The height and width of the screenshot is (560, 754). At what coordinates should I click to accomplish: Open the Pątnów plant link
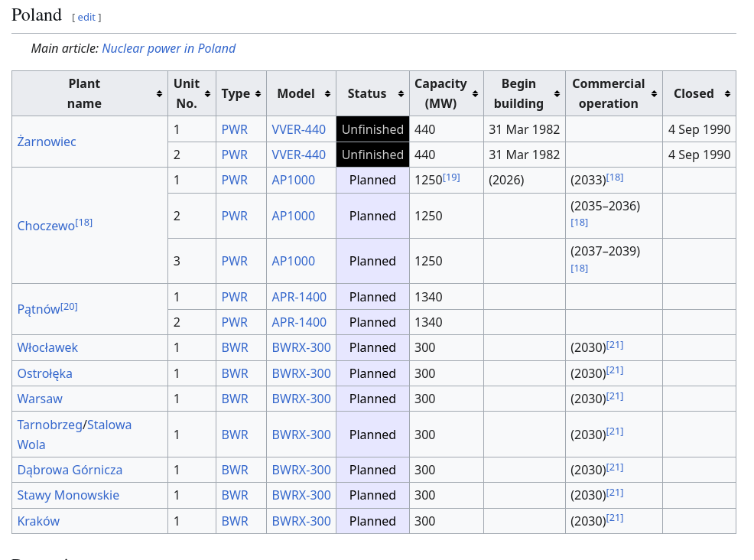pyautogui.click(x=38, y=309)
